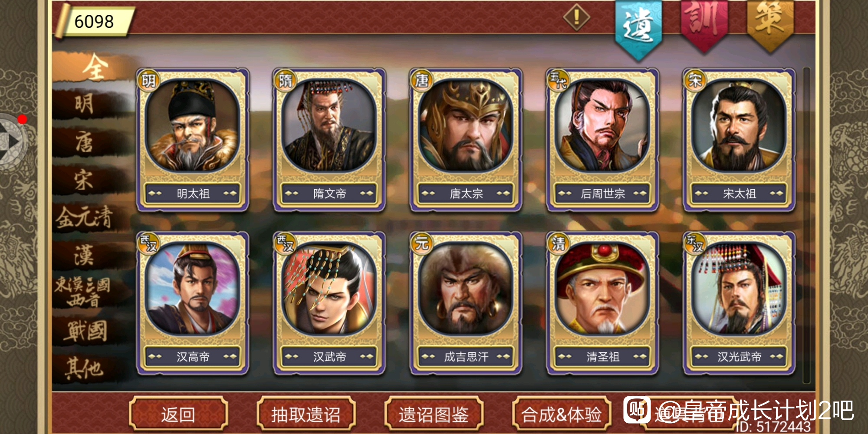Show the 戰國 category tab
The width and height of the screenshot is (868, 434).
[x=86, y=331]
